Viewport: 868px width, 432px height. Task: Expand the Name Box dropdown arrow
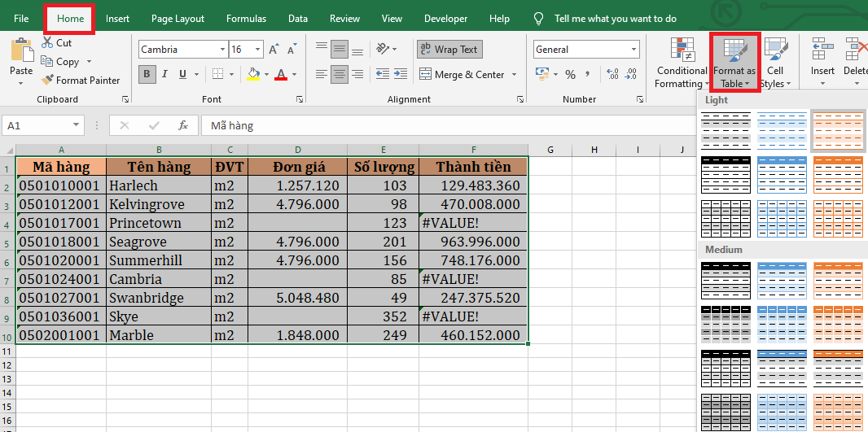[77, 125]
